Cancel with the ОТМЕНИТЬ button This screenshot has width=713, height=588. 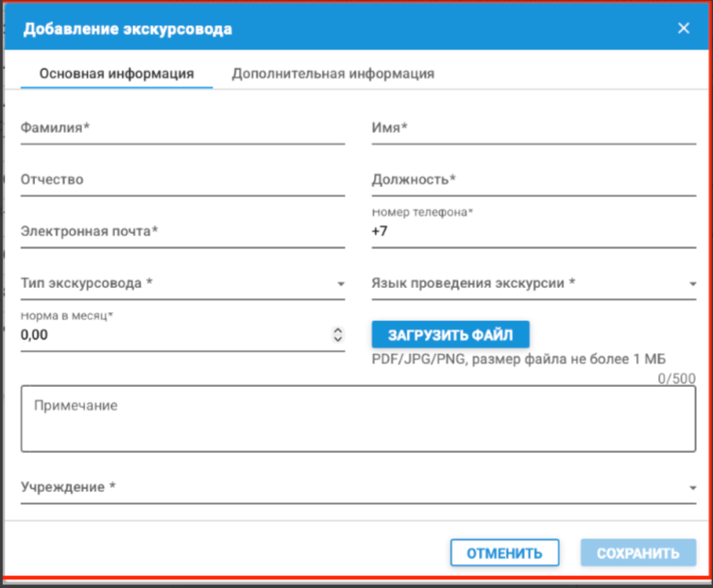click(504, 553)
